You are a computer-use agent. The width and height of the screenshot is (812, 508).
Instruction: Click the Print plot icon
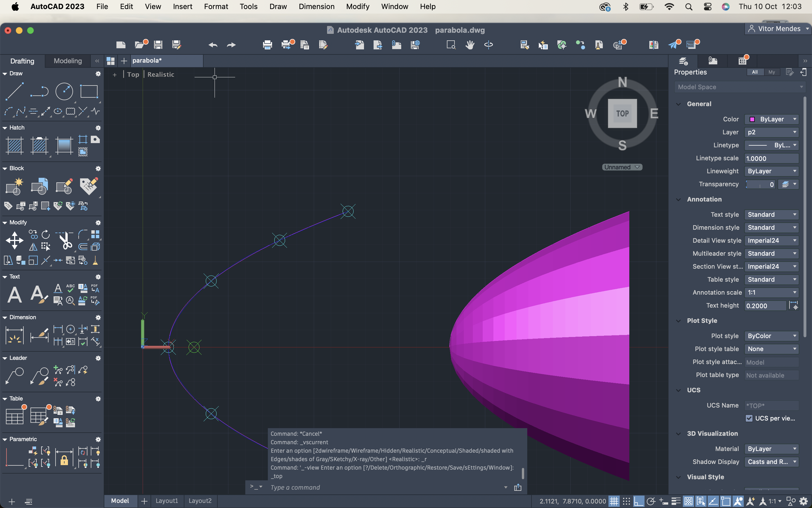click(267, 45)
